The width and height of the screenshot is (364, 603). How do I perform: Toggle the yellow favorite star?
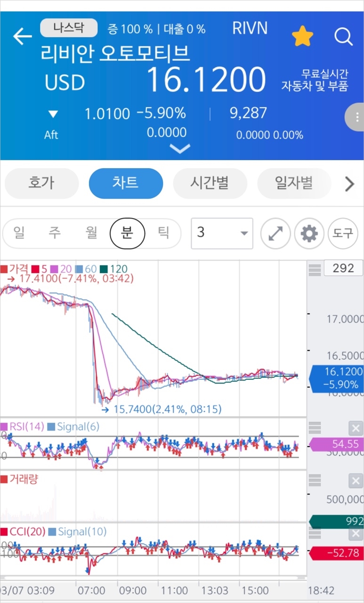point(302,36)
